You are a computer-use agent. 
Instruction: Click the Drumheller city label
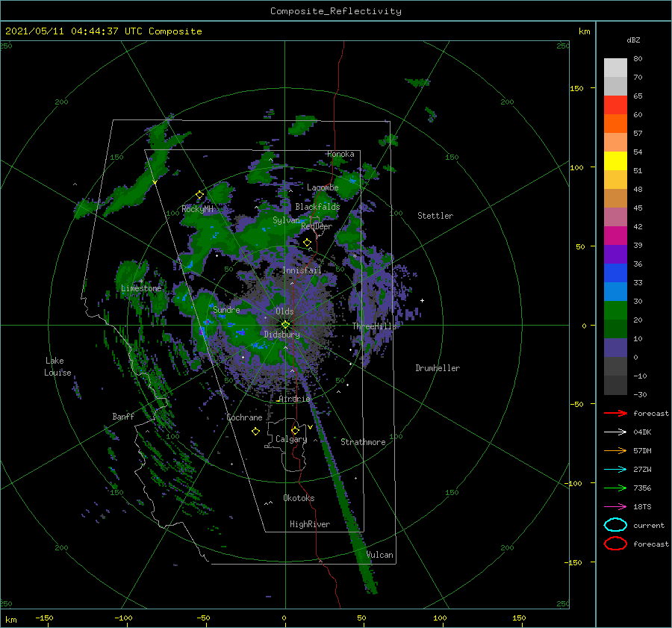click(438, 368)
